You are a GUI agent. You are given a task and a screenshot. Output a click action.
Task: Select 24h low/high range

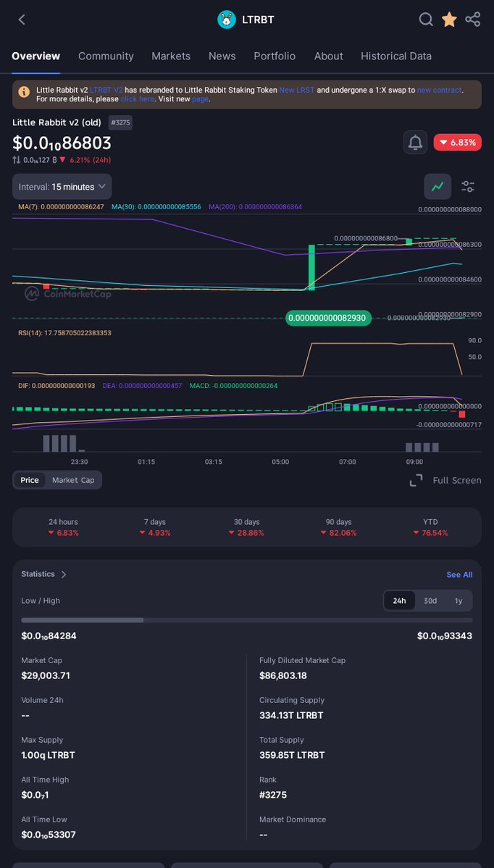399,601
